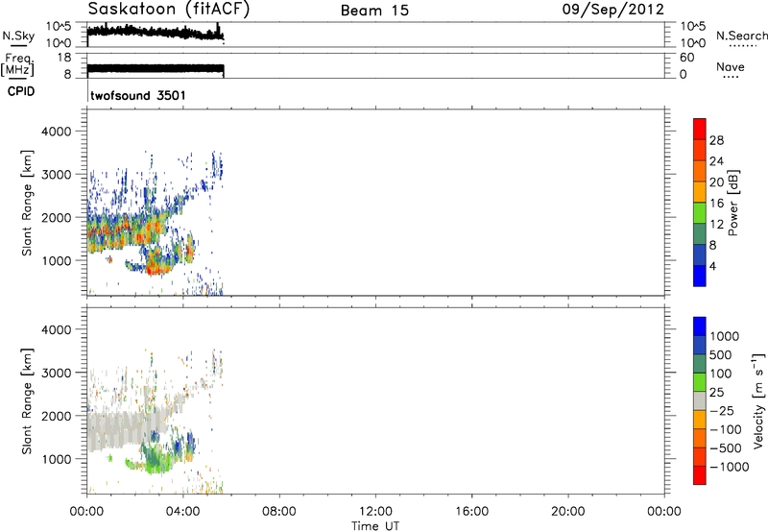Click the '60' tick on the Nave axis

coord(687,58)
